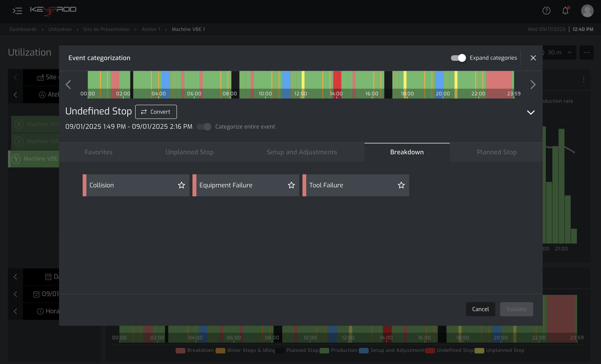Enable Categorize entire event switch
601x364 pixels.
click(204, 127)
